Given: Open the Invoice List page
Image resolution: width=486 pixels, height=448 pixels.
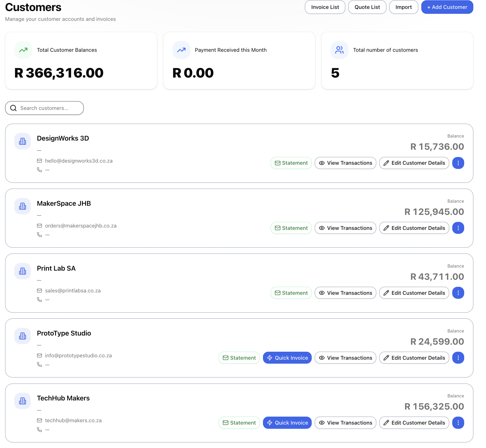Looking at the screenshot, I should click(325, 7).
